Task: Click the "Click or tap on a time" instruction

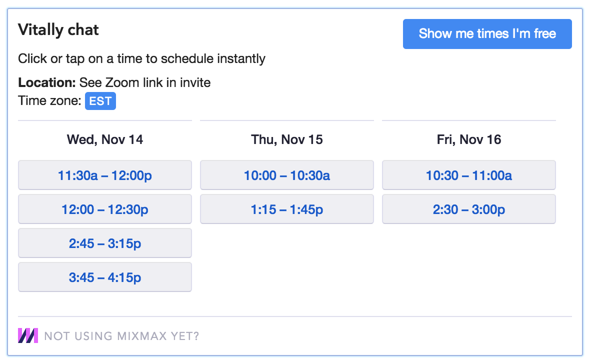Action: coord(141,58)
